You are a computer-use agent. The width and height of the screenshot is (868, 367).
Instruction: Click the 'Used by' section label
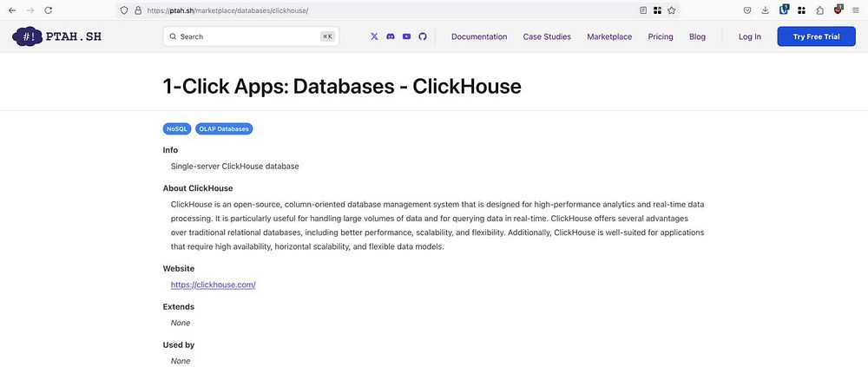(178, 344)
